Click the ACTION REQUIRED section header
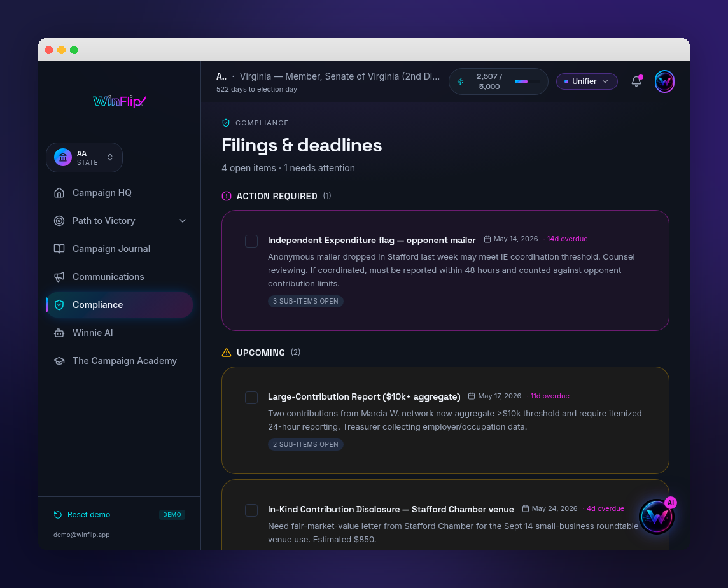728x588 pixels. click(277, 196)
